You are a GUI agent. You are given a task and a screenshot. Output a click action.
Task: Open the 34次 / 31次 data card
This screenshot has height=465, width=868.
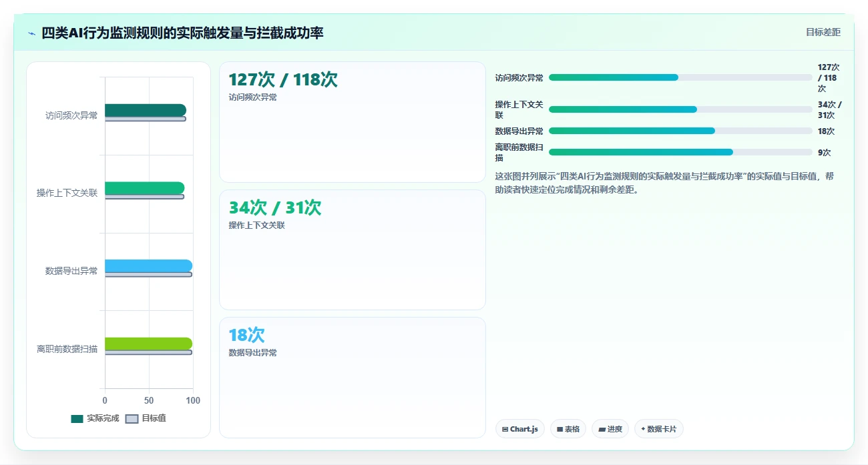[353, 250]
